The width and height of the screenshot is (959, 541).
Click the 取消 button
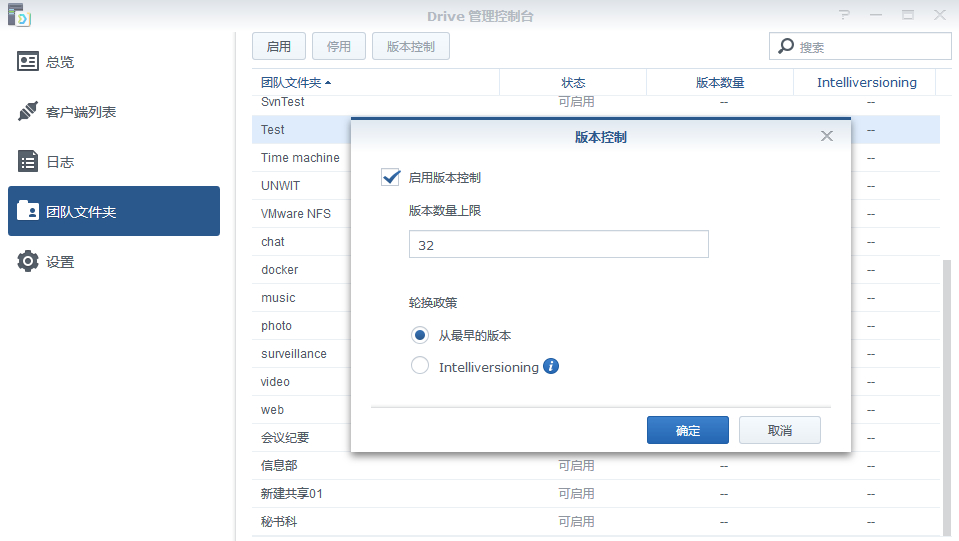[779, 430]
